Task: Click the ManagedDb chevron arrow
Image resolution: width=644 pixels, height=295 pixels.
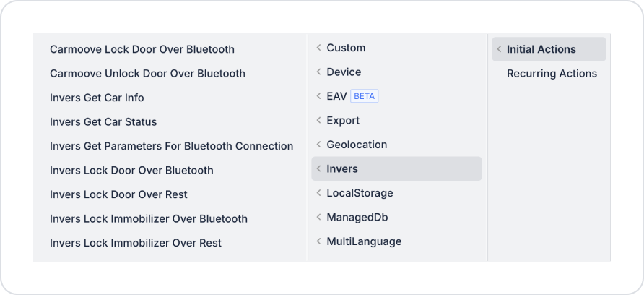Action: click(x=318, y=217)
